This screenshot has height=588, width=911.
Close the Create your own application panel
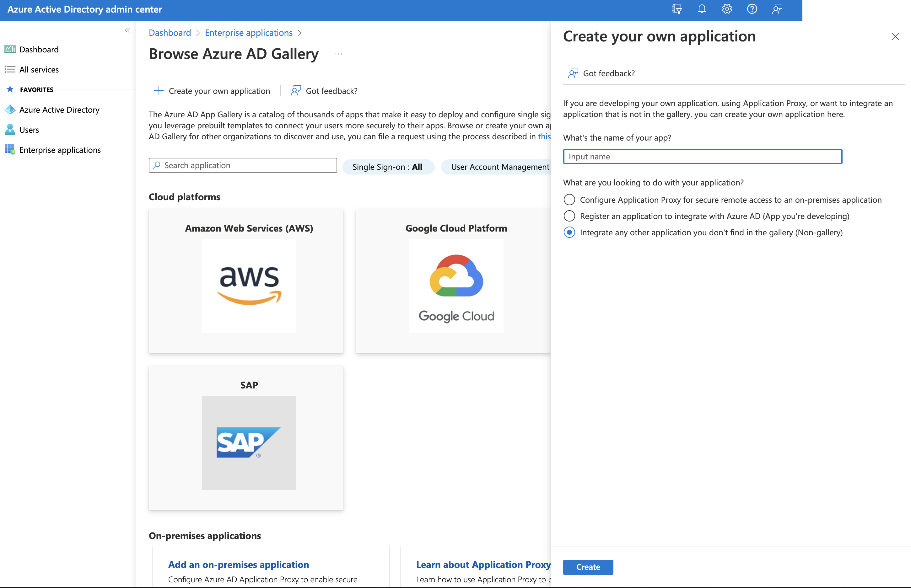[895, 37]
